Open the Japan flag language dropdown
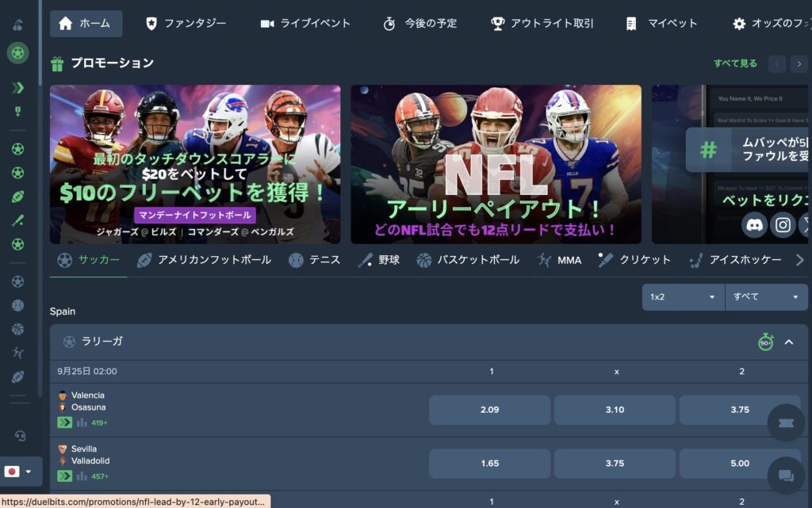Viewport: 812px width, 508px height. 18,472
